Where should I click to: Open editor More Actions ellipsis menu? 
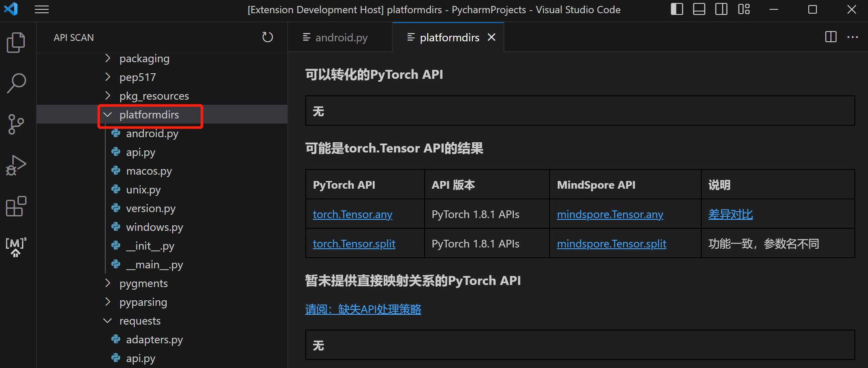[852, 37]
